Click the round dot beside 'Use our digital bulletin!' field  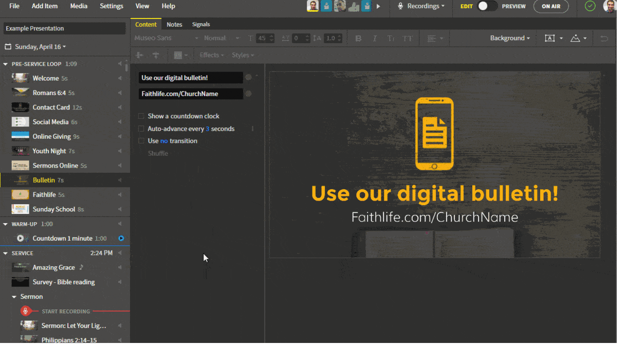(248, 78)
